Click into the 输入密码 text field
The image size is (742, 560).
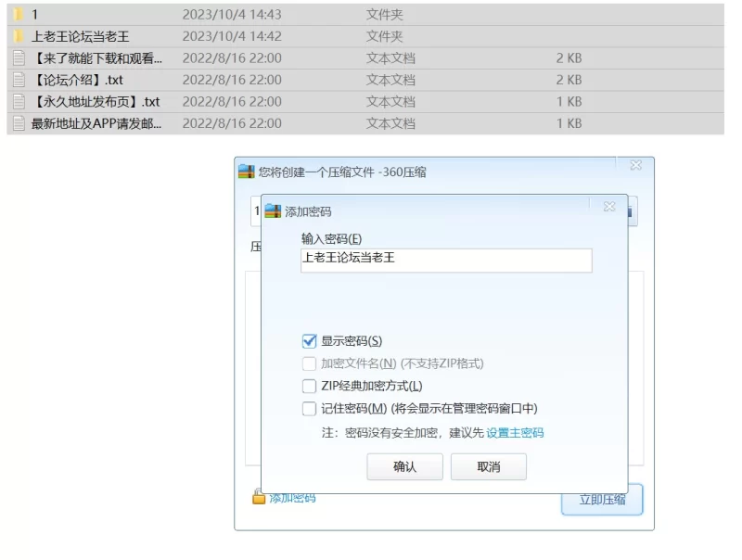point(446,260)
